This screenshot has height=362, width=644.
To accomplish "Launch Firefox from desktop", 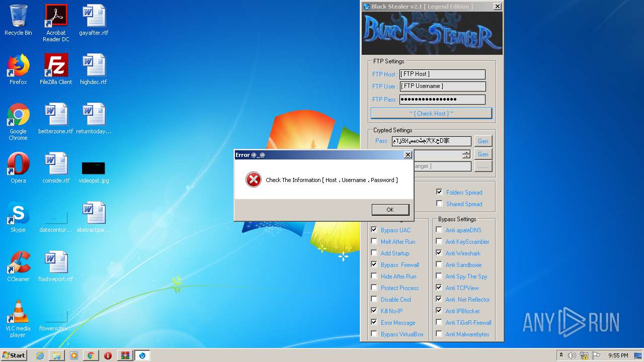I will coord(18,69).
